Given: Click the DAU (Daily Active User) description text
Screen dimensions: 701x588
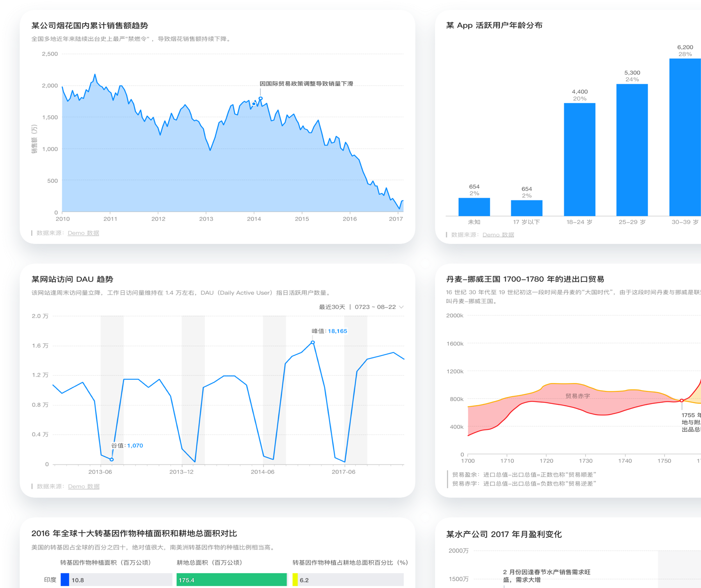Looking at the screenshot, I should click(x=182, y=293).
